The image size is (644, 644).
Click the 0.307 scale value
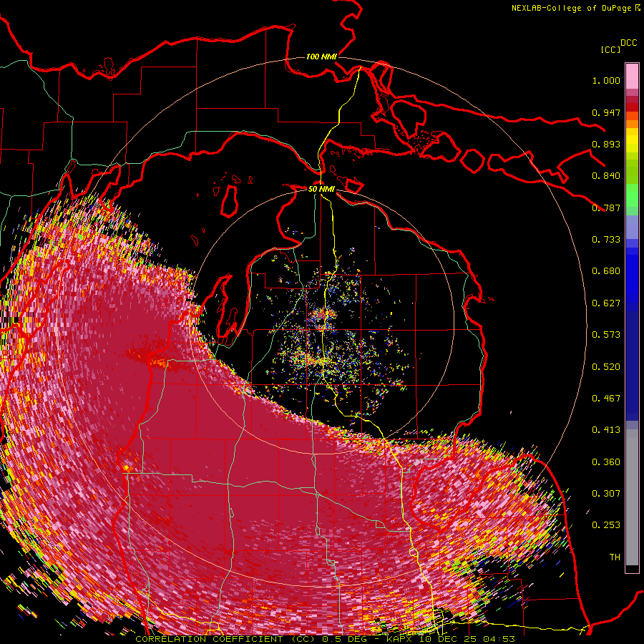[606, 494]
